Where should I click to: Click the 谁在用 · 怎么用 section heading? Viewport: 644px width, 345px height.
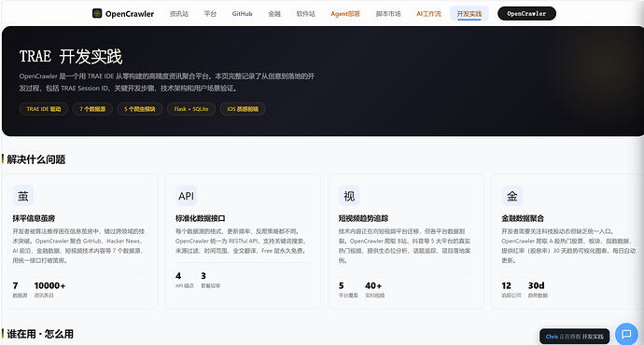40,334
